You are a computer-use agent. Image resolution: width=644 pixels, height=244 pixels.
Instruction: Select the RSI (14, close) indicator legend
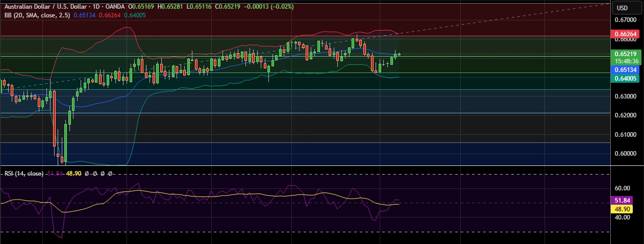(x=23, y=174)
